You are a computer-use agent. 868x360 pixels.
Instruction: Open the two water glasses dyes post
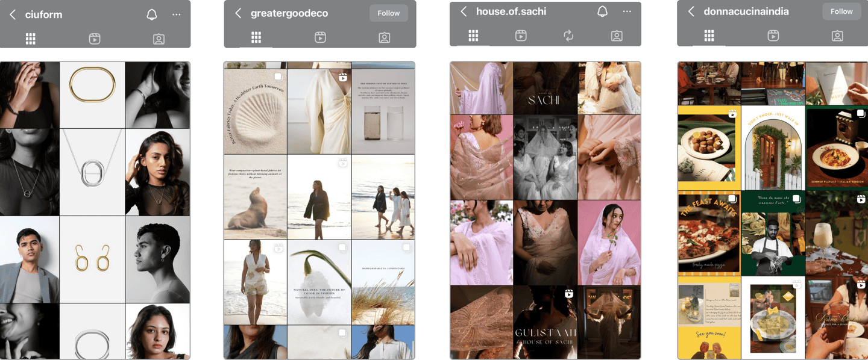(383, 111)
